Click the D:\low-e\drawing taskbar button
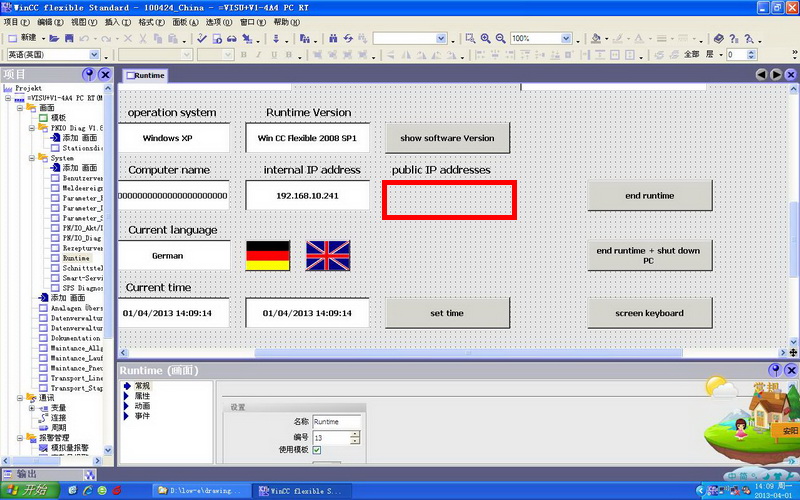 pos(203,491)
